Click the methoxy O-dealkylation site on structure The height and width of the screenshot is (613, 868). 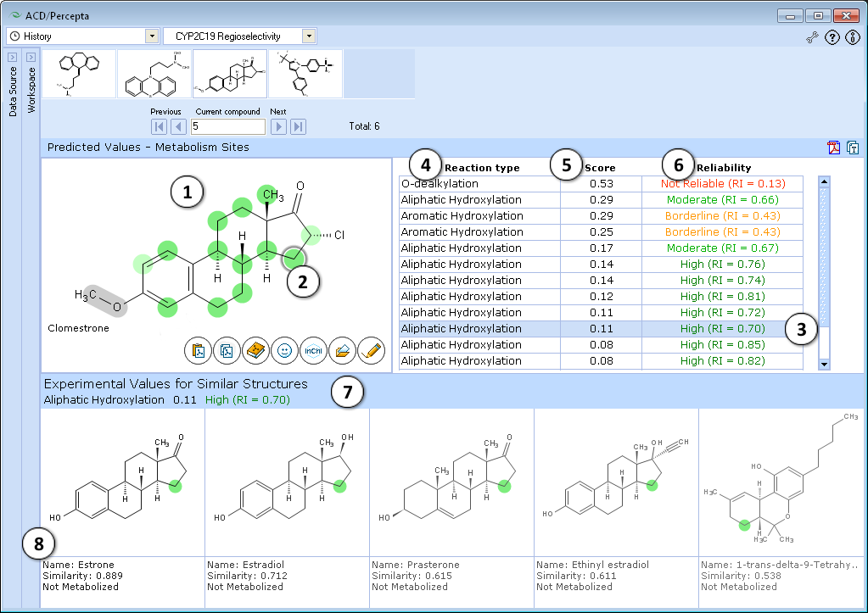click(107, 302)
